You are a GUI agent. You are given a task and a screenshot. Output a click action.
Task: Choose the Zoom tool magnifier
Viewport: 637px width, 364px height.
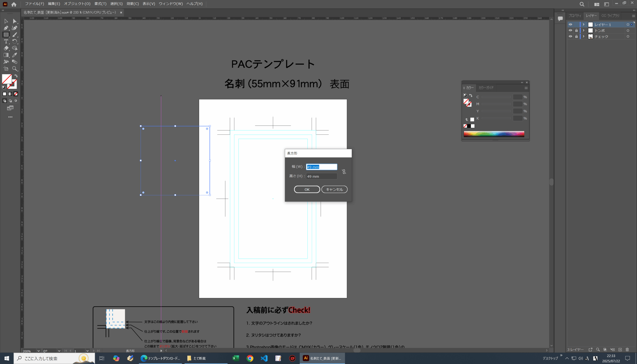coord(15,68)
